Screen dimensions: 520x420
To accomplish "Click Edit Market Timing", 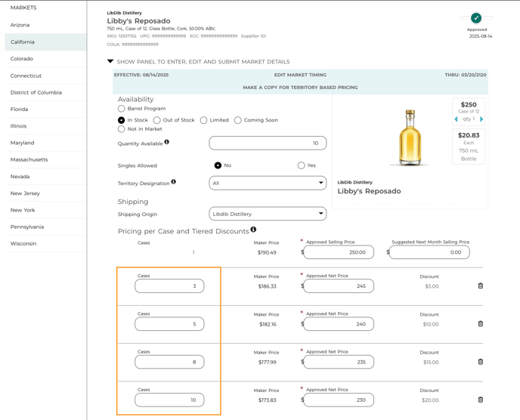I will coord(300,75).
